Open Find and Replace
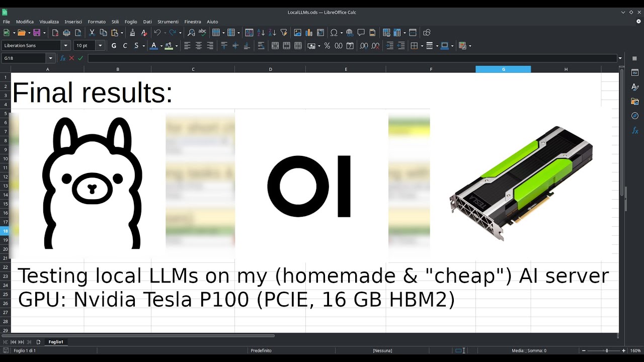This screenshot has height=362, width=644. click(191, 33)
